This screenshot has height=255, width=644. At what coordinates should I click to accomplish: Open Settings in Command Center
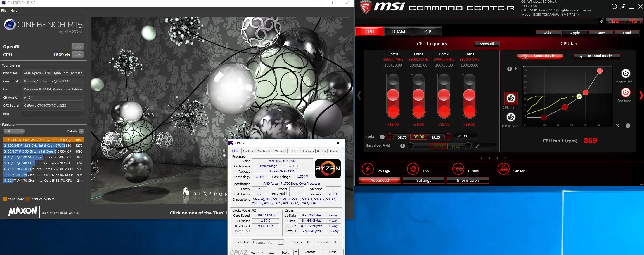424,180
